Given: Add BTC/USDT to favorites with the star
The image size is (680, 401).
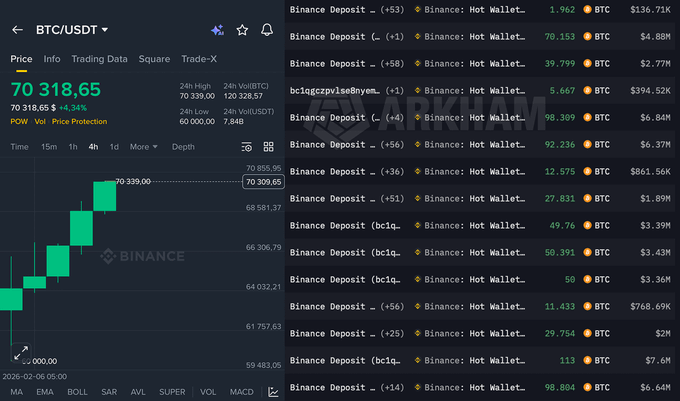Looking at the screenshot, I should (x=242, y=30).
